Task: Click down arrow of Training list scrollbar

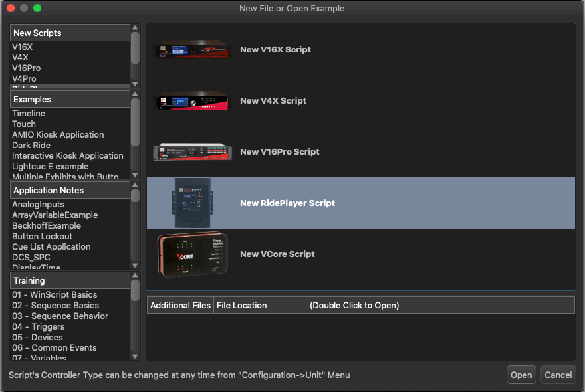Action: click(x=135, y=357)
